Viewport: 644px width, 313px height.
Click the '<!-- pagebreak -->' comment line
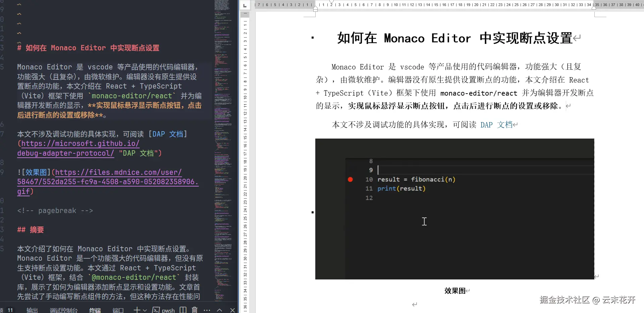55,211
